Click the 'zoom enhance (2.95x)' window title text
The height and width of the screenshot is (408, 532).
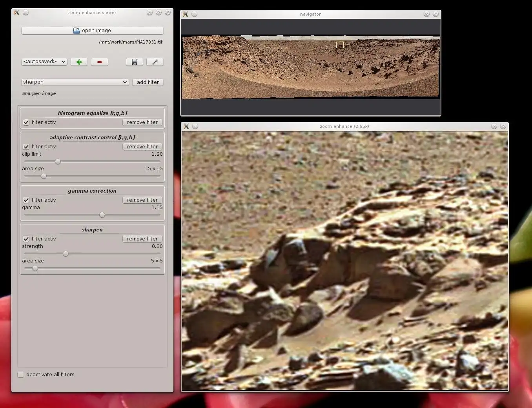[x=344, y=126]
